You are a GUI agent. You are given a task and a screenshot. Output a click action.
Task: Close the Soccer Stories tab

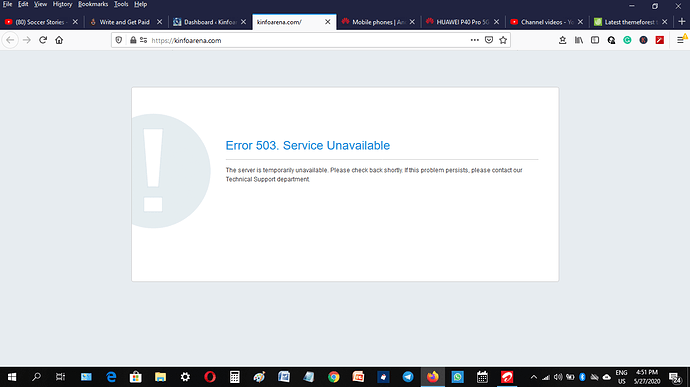(75, 22)
